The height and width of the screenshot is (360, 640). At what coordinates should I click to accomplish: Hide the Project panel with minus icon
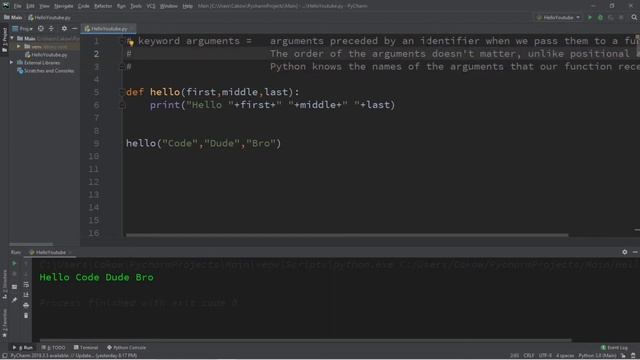74,29
